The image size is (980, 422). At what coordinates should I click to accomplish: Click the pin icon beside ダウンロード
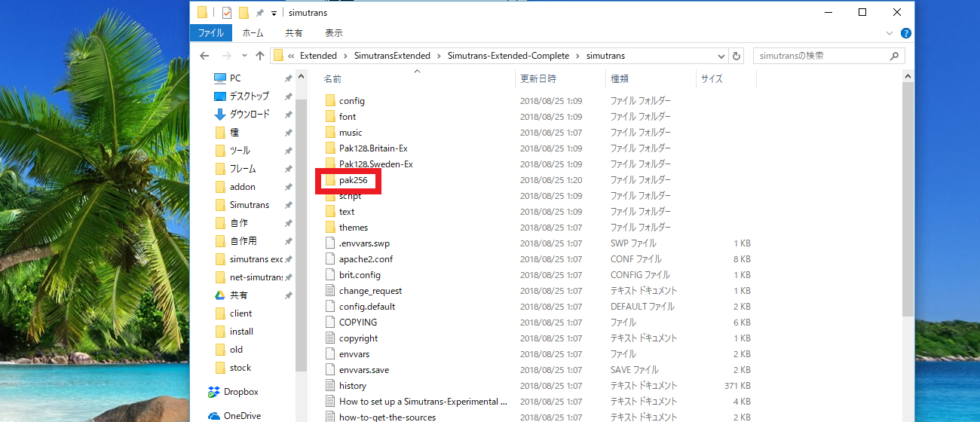[x=288, y=115]
